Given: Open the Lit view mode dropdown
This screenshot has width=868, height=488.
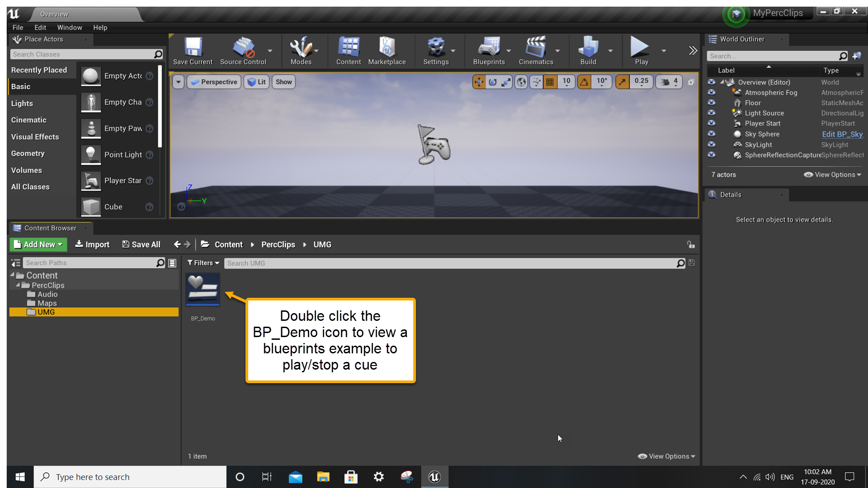Looking at the screenshot, I should (256, 82).
